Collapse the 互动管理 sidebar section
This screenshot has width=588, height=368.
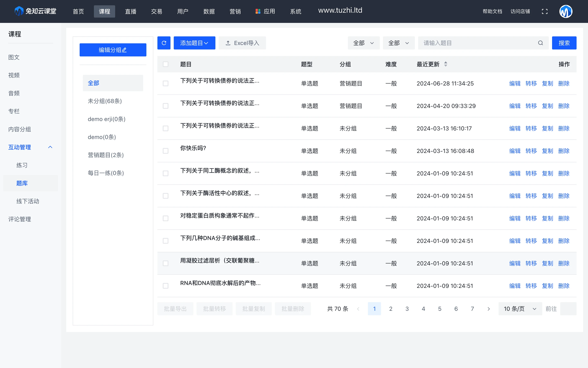(x=50, y=147)
